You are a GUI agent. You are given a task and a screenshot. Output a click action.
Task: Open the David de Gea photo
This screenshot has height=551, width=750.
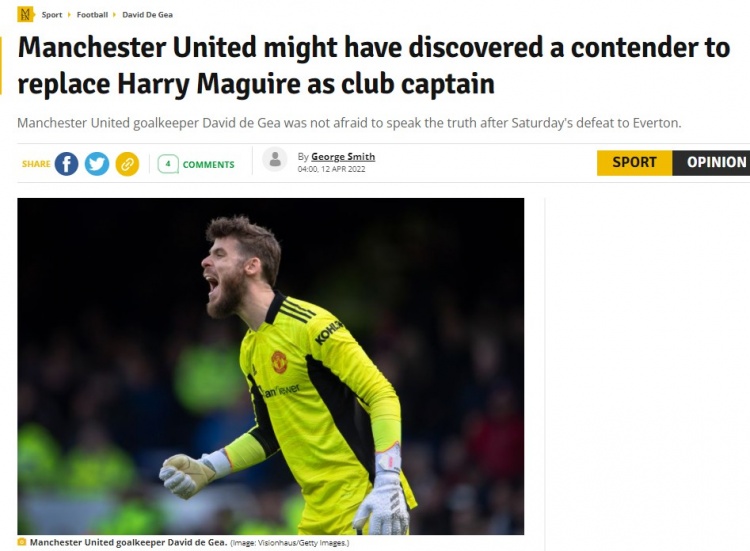[x=271, y=366]
